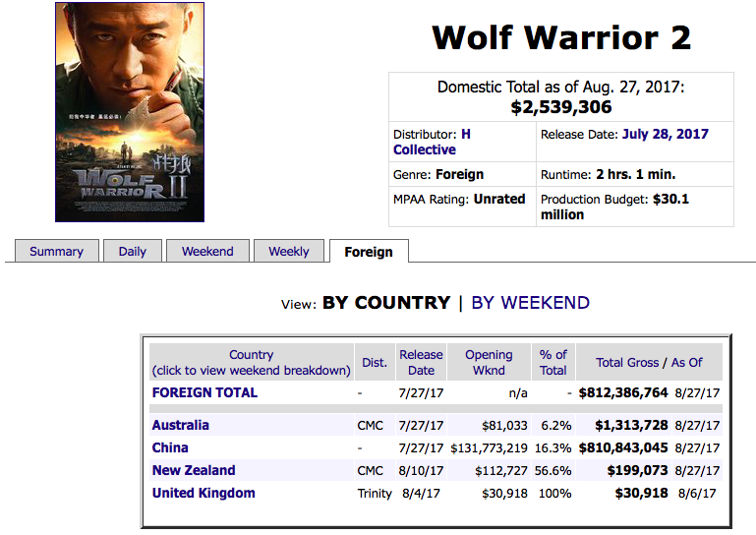Select the BY COUNTRY view
Screen dimensions: 756x535
(386, 303)
